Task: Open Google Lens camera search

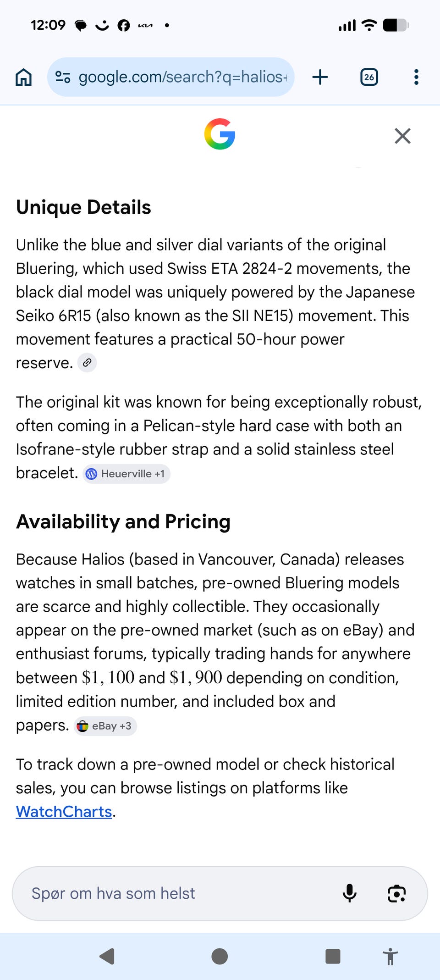Action: point(396,893)
